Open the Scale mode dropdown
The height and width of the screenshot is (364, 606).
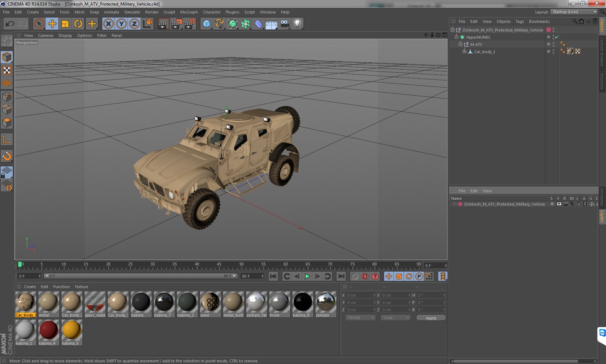(395, 318)
